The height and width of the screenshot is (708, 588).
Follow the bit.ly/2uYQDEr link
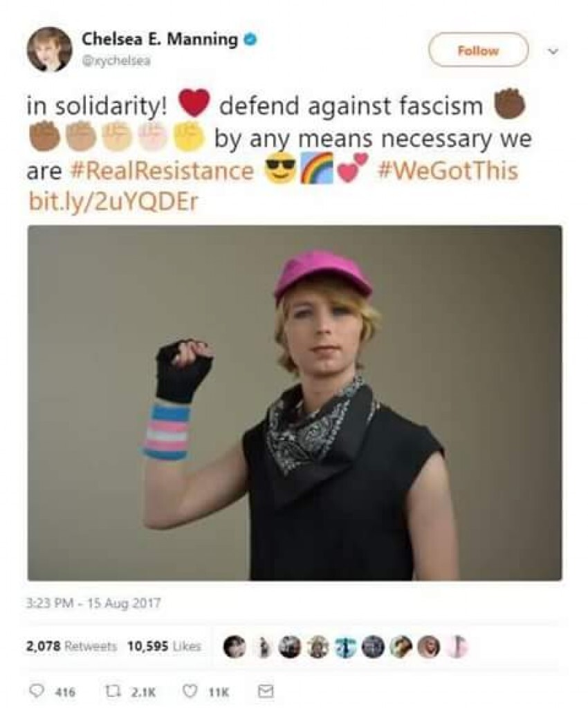pyautogui.click(x=113, y=201)
